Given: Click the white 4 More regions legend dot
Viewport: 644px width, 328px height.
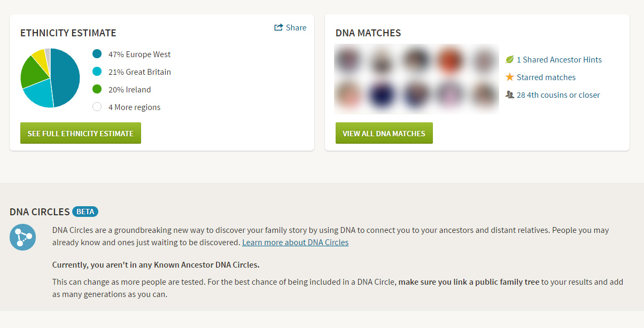Looking at the screenshot, I should 97,106.
